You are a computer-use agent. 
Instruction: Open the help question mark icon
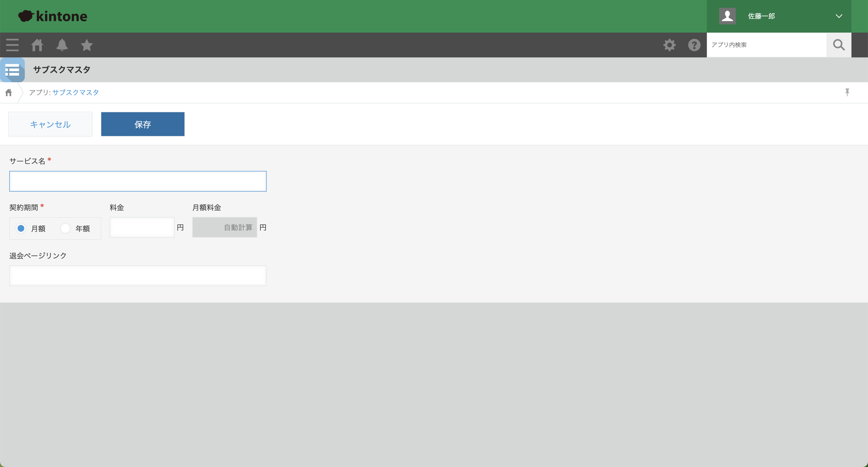pyautogui.click(x=694, y=45)
